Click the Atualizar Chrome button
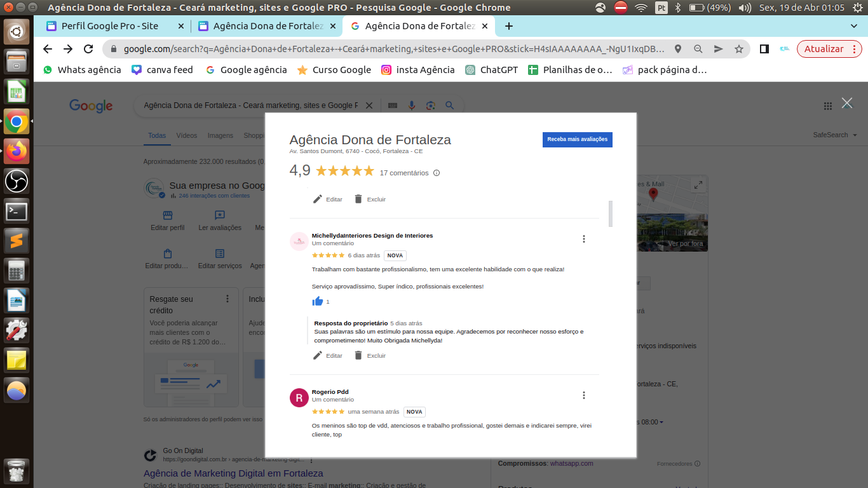Viewport: 868px width, 488px height. tap(824, 49)
